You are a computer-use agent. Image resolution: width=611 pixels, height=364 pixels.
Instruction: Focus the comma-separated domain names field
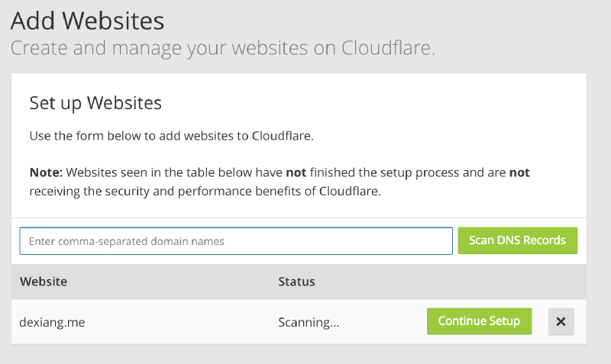pyautogui.click(x=236, y=240)
